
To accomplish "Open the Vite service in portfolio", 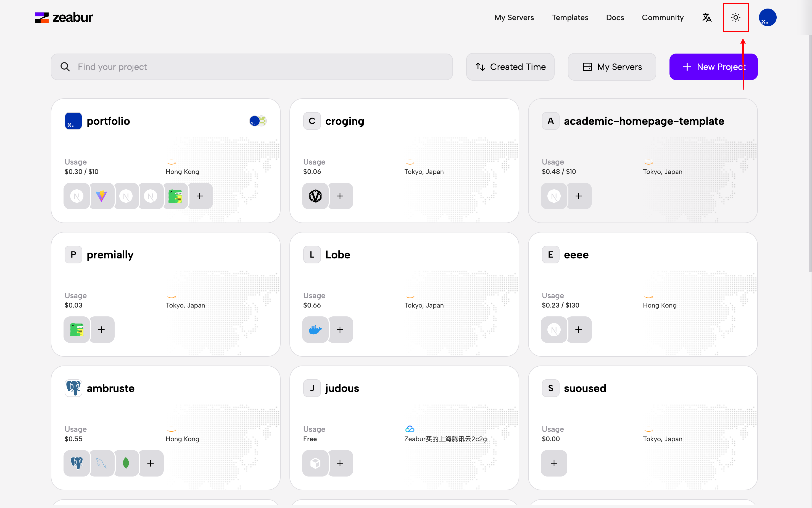I will point(101,196).
